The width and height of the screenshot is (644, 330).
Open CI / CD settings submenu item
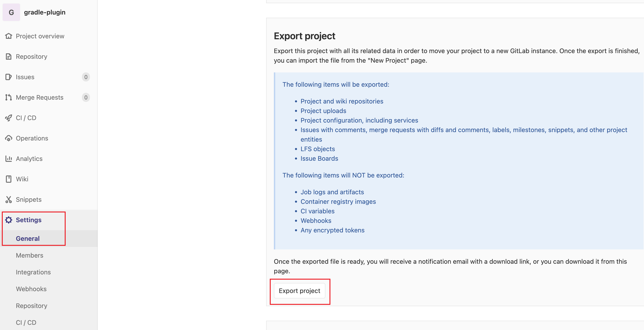(x=26, y=323)
